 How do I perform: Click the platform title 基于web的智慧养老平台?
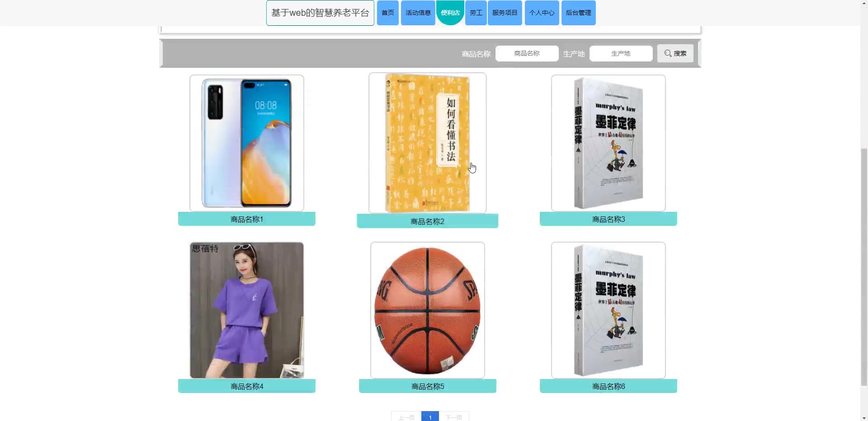pyautogui.click(x=320, y=13)
